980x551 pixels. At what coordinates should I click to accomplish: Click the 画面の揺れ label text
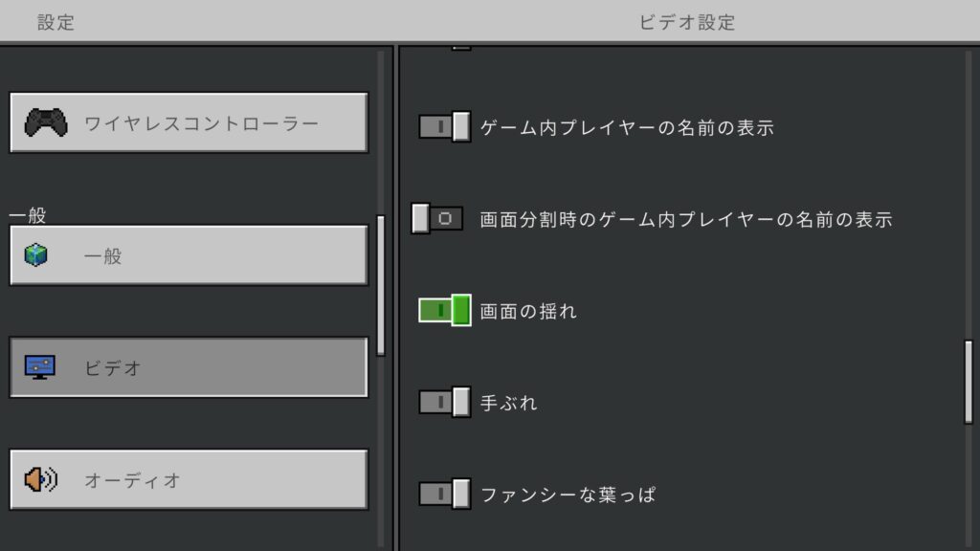click(528, 311)
